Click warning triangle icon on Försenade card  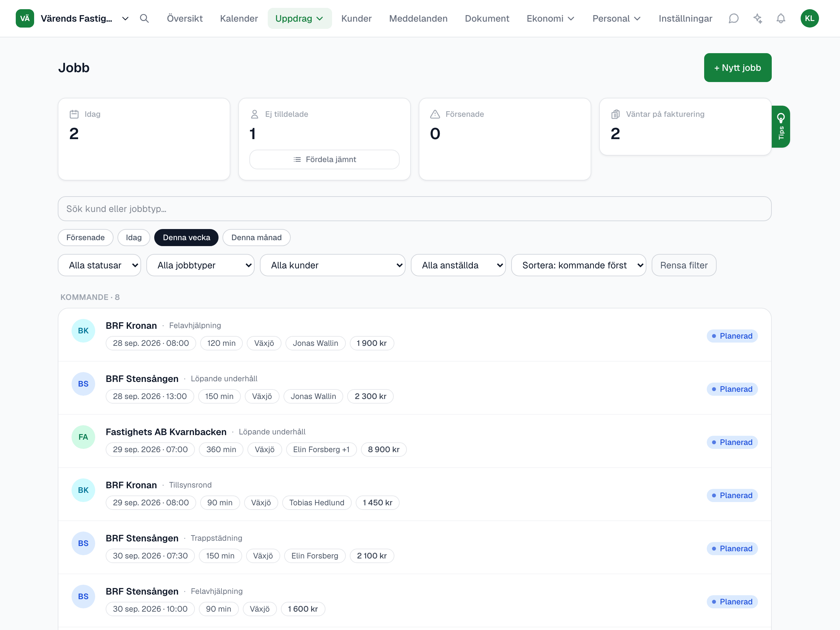click(x=435, y=114)
